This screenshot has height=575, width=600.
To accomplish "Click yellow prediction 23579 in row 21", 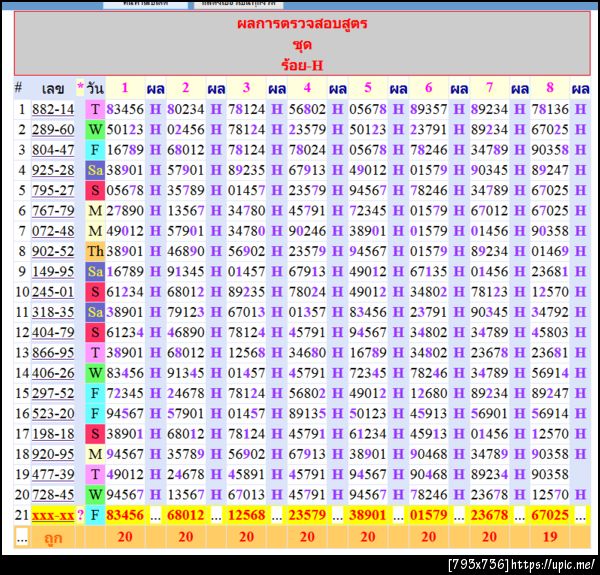I will point(307,515).
